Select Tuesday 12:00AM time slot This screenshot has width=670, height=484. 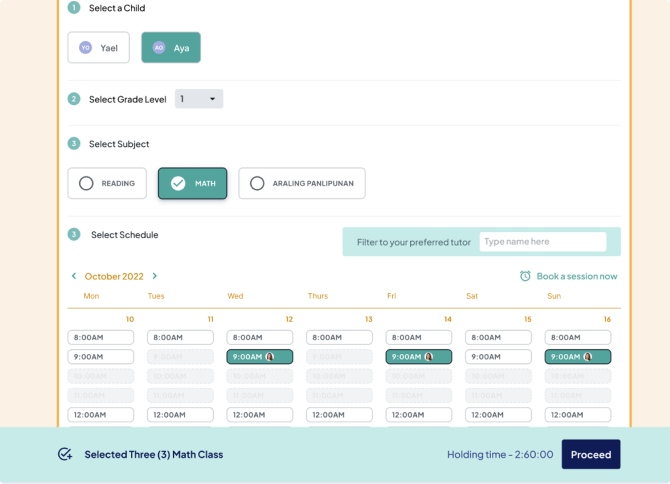click(x=180, y=414)
